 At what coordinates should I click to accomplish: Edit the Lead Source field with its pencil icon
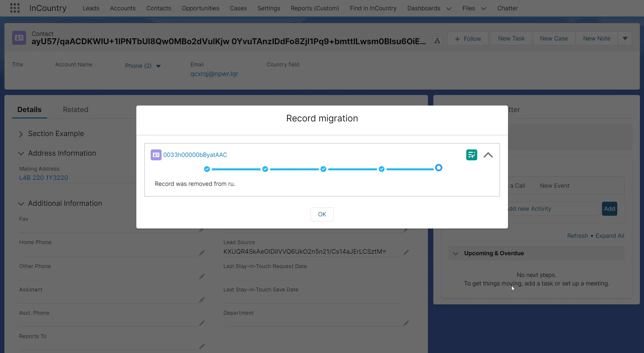tap(406, 252)
